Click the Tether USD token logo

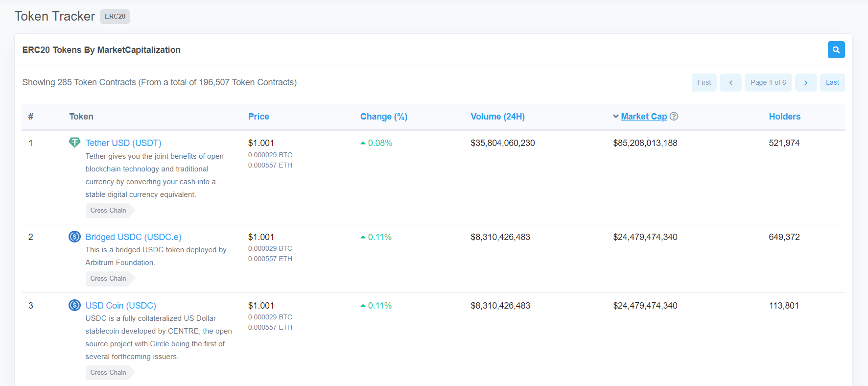point(74,143)
